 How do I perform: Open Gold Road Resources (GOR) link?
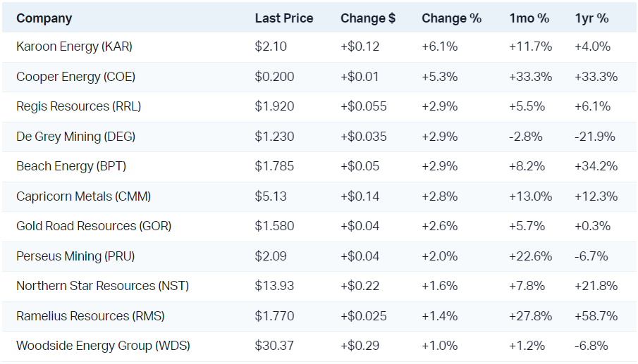[x=94, y=226]
